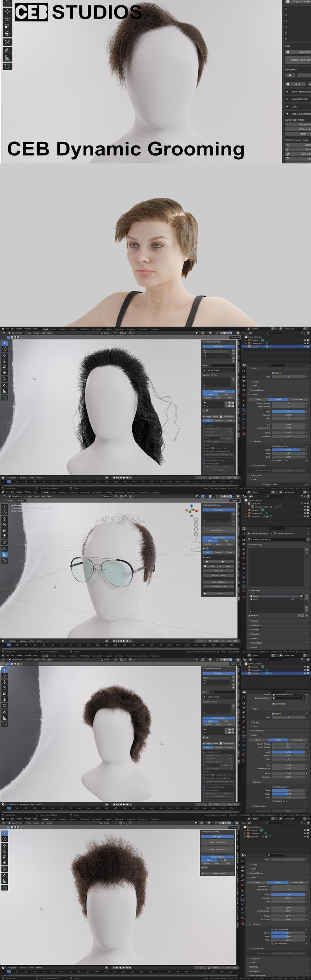Click the pan hand gizmo in sunglasses viewport
The width and height of the screenshot is (311, 980).
tap(196, 524)
